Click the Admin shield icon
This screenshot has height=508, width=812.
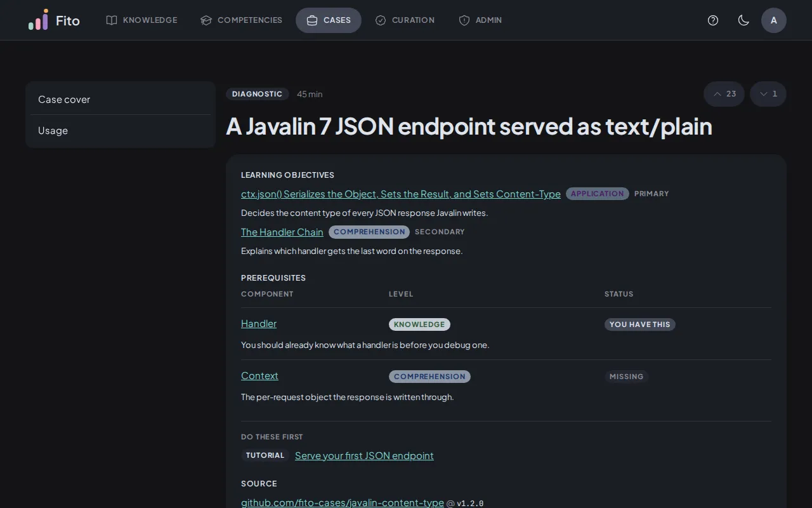point(464,20)
